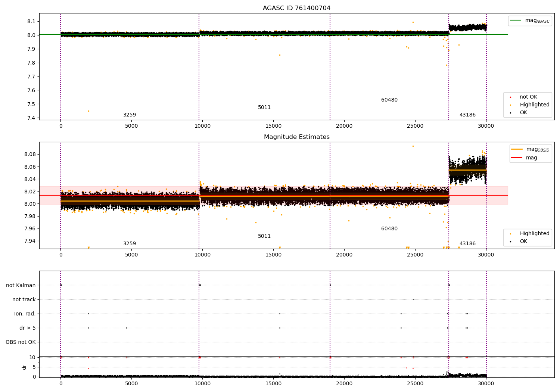Click the 'not Kalman' axis label
Screen dimensions: 560x392
21,286
